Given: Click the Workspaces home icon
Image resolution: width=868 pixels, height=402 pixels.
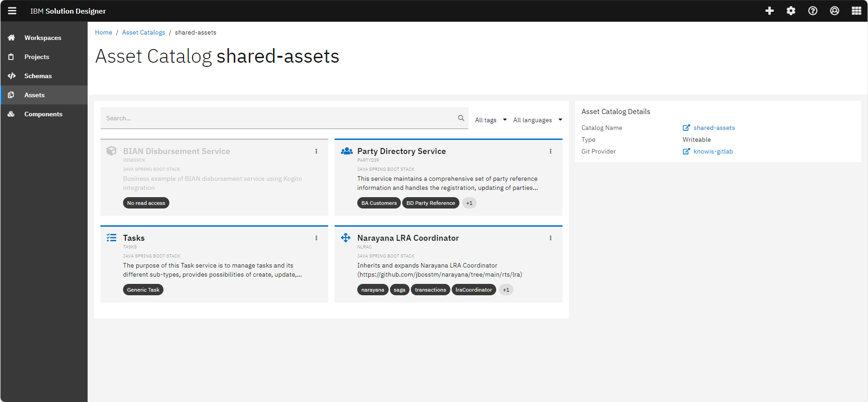Looking at the screenshot, I should pos(11,38).
